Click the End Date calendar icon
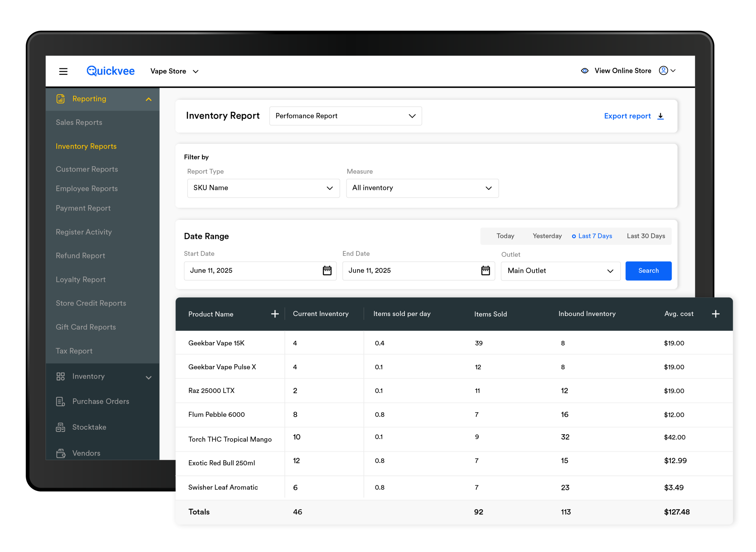 click(485, 270)
